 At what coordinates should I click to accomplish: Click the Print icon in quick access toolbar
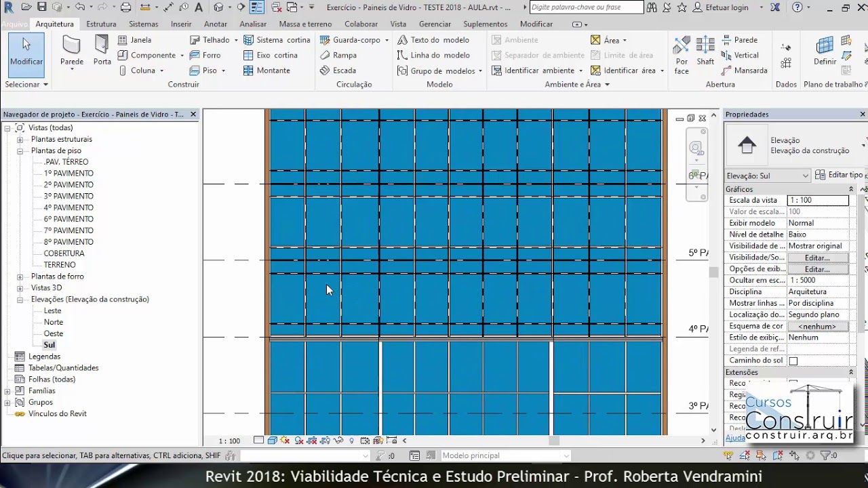click(126, 7)
